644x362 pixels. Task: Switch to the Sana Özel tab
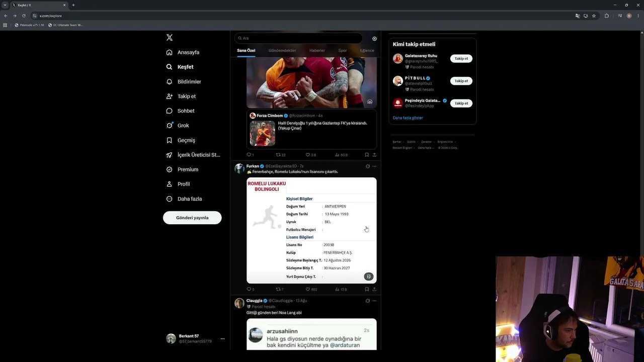[246, 51]
